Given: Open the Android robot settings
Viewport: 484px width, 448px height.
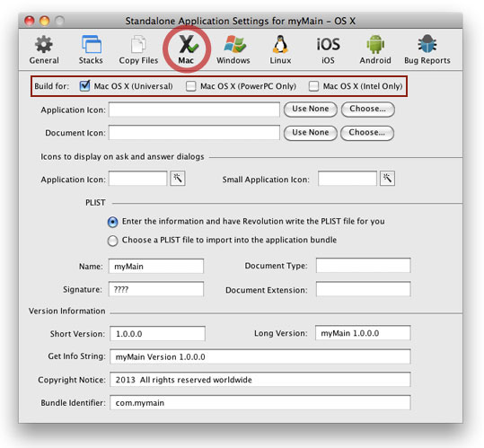Looking at the screenshot, I should [375, 50].
